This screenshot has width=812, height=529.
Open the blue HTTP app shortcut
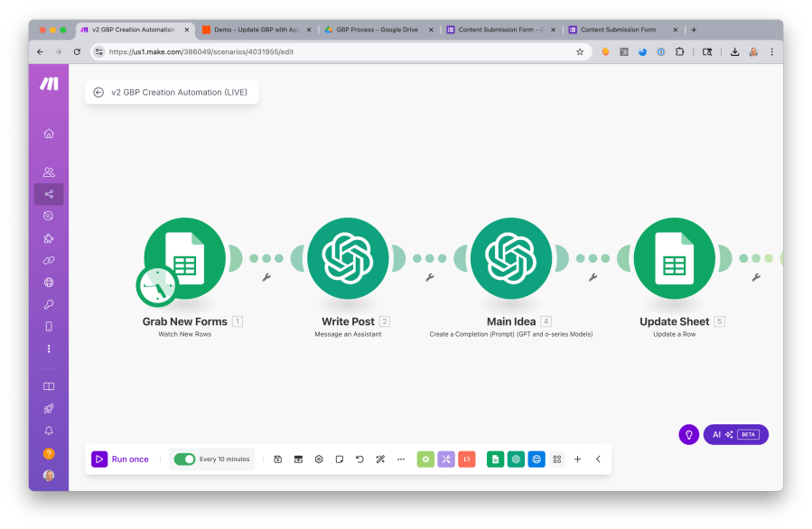(x=537, y=459)
